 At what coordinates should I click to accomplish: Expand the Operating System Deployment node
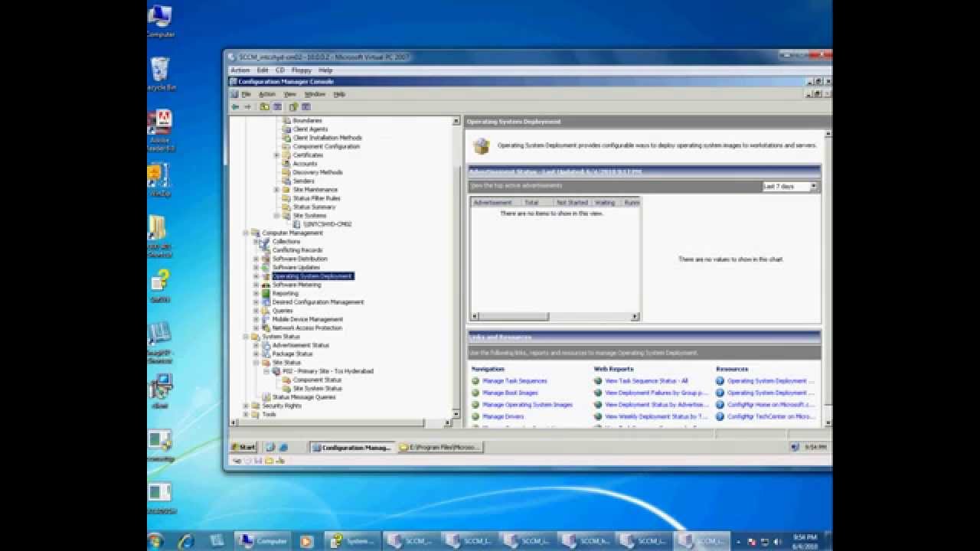click(x=256, y=276)
